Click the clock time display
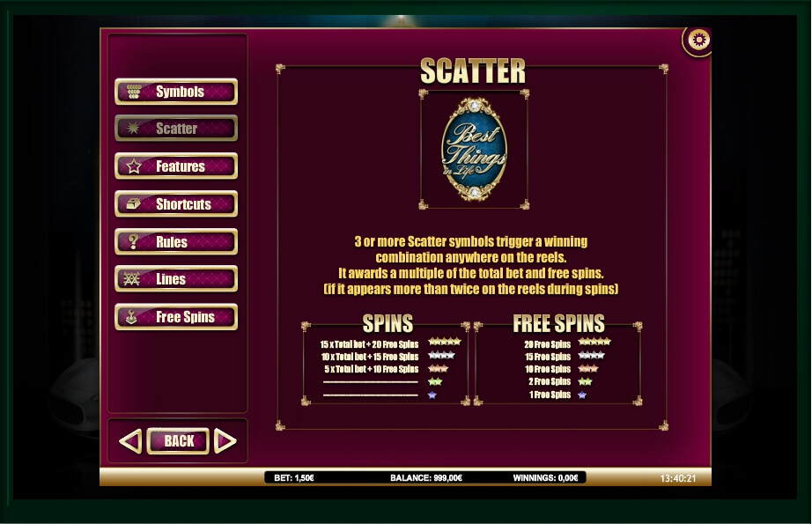The width and height of the screenshot is (812, 524). coord(677,479)
